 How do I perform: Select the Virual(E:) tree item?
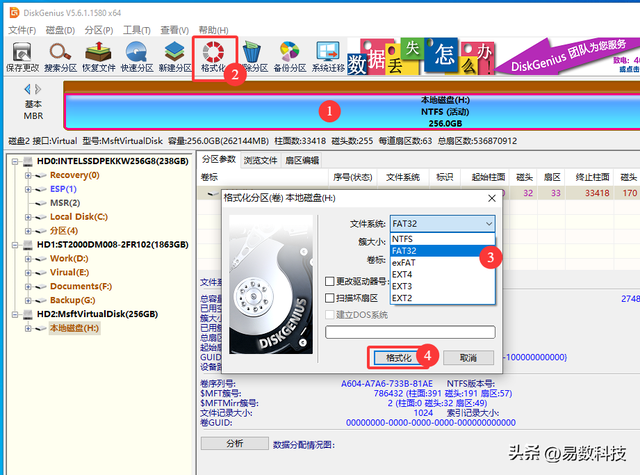(x=69, y=273)
